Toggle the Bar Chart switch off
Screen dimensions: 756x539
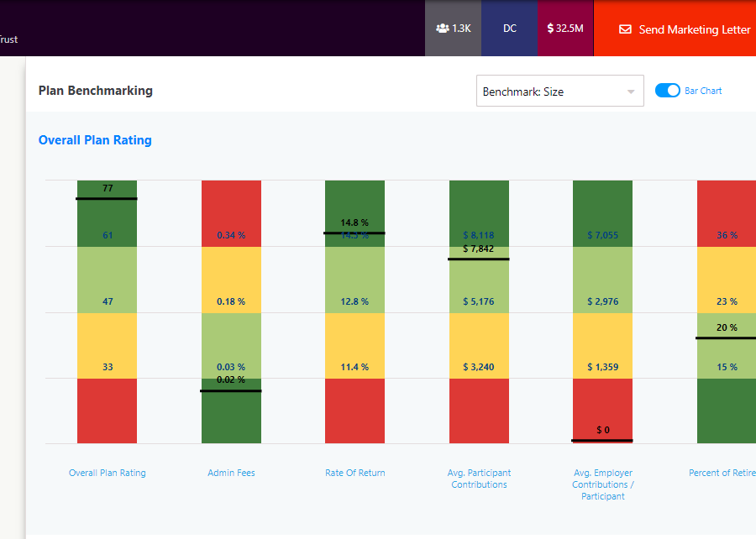668,91
